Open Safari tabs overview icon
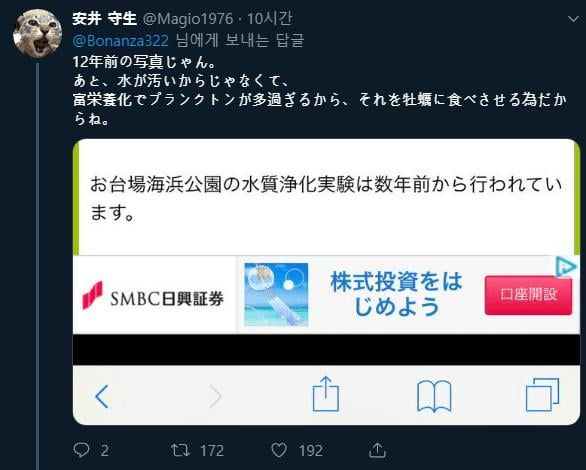Screen dimensions: 586x470 pyautogui.click(x=542, y=395)
